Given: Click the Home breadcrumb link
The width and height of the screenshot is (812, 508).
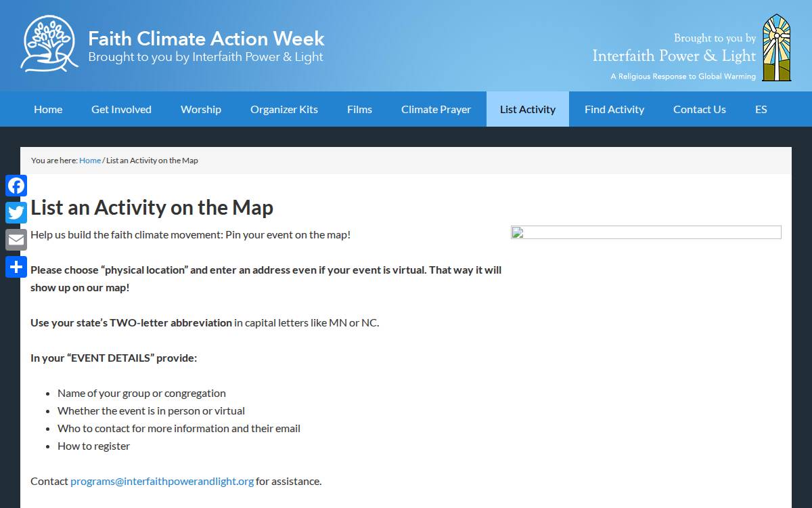Looking at the screenshot, I should click(90, 161).
